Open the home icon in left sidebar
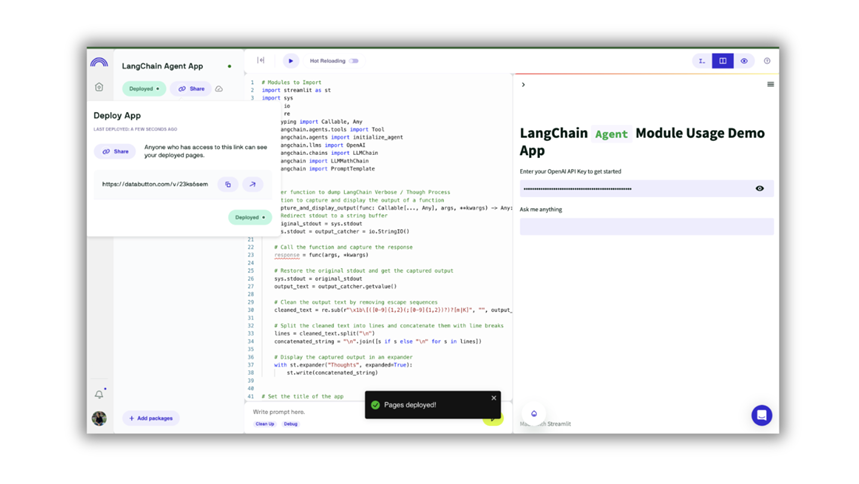The width and height of the screenshot is (859, 484). [x=99, y=87]
